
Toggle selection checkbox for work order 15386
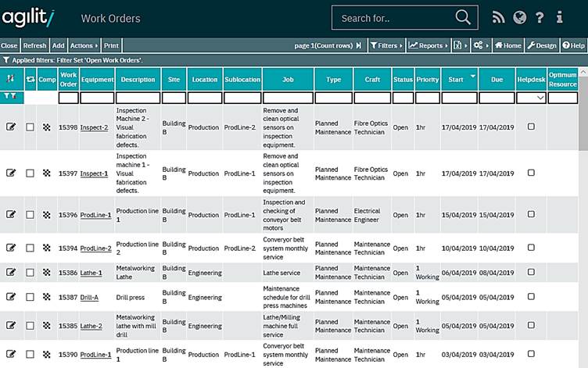point(30,272)
